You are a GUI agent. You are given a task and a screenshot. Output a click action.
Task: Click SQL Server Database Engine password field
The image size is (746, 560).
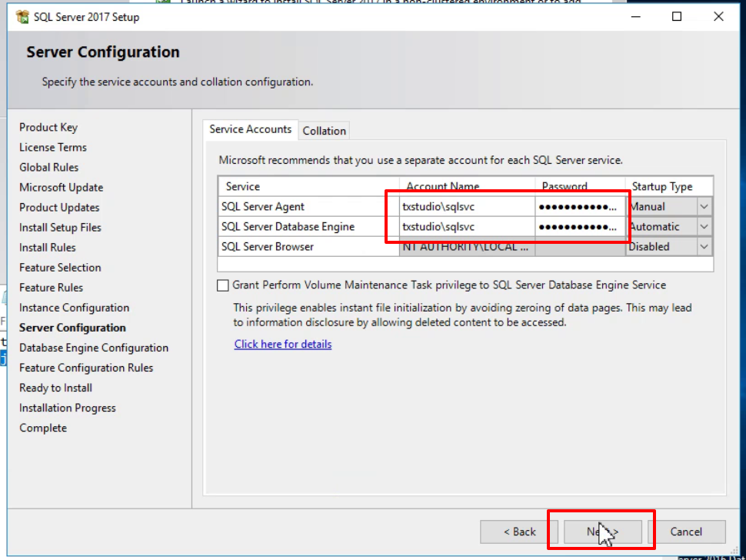pyautogui.click(x=580, y=226)
